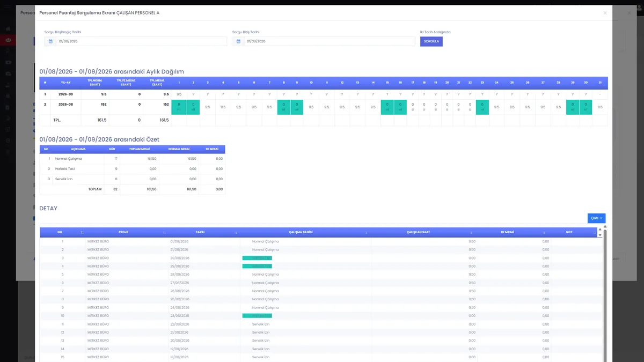Click the green work-info cell for 23/08/2026
644x362 pixels.
(257, 316)
